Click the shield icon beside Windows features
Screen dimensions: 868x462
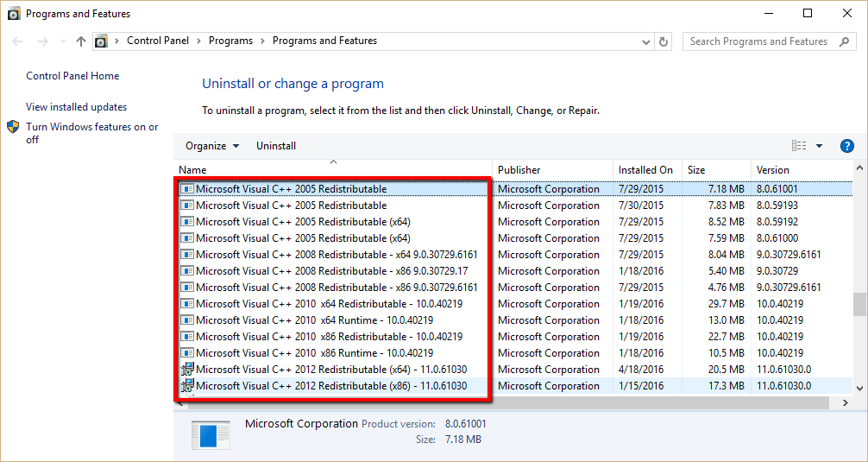click(x=13, y=127)
